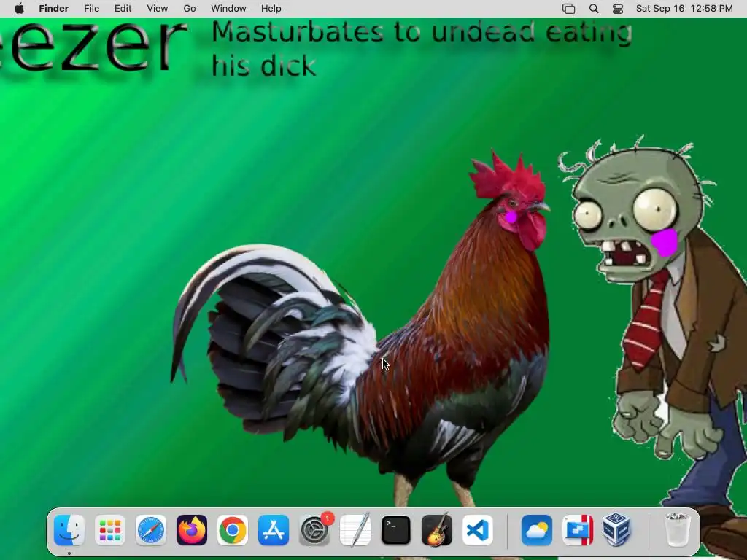
Task: Open the Trash in dock
Action: coord(677,530)
